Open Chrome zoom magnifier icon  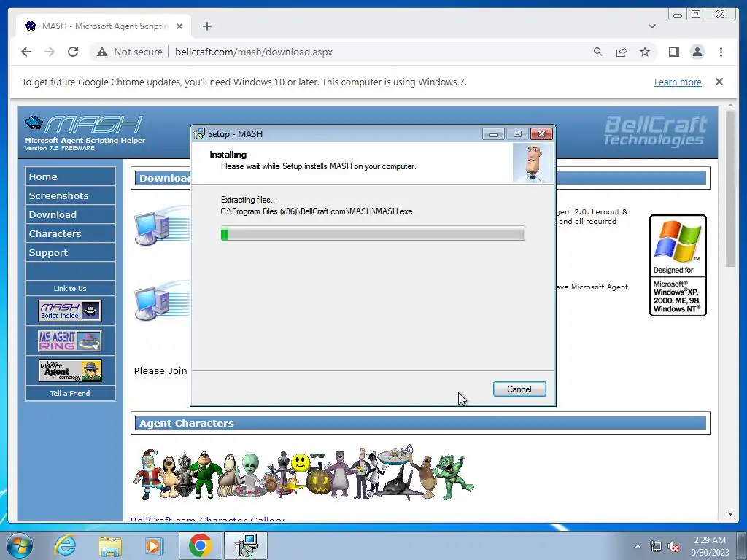(598, 52)
